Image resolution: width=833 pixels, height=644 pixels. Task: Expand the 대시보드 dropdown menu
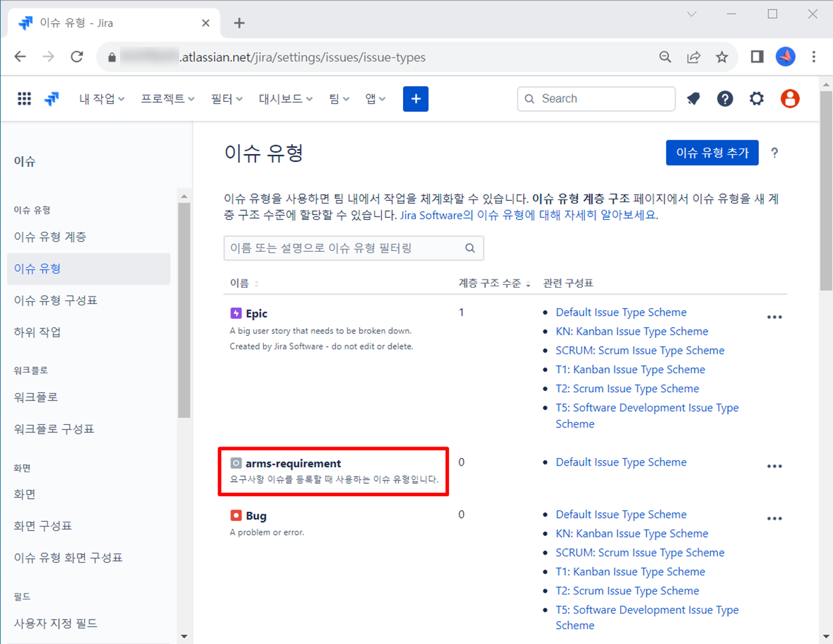pos(285,99)
